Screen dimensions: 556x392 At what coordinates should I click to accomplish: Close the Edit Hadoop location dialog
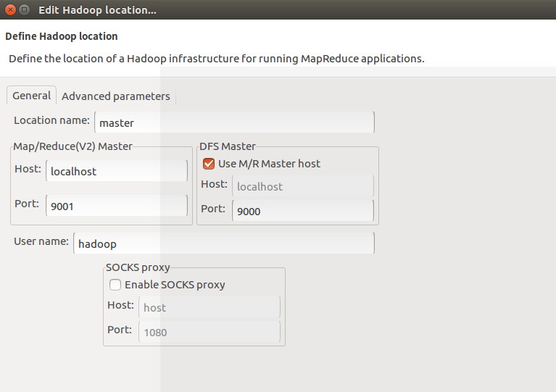[10, 9]
